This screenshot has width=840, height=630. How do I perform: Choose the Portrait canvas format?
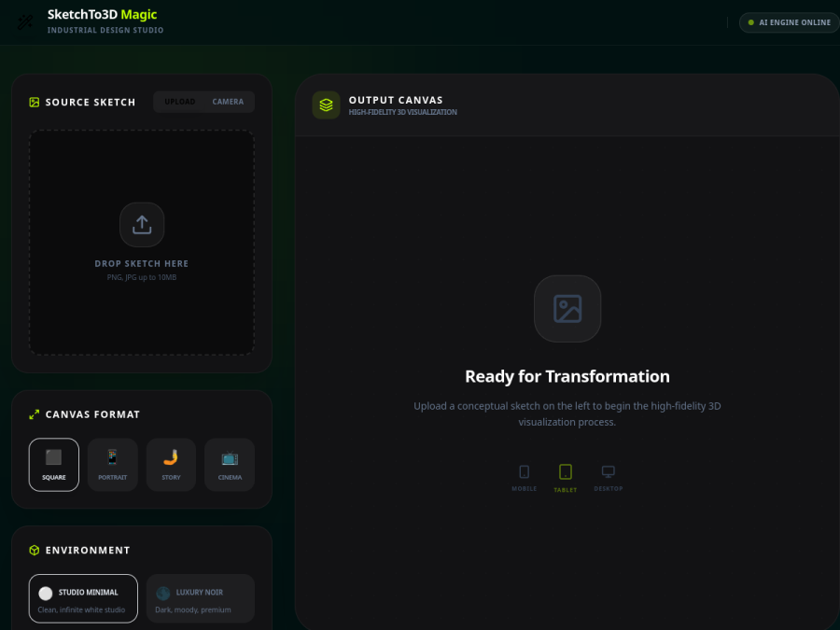pyautogui.click(x=113, y=465)
